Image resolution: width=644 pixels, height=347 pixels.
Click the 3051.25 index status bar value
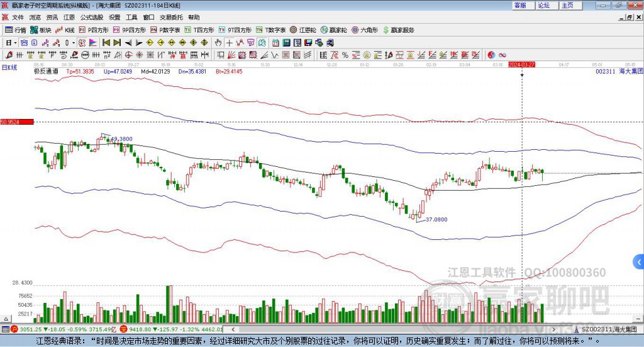[30, 329]
